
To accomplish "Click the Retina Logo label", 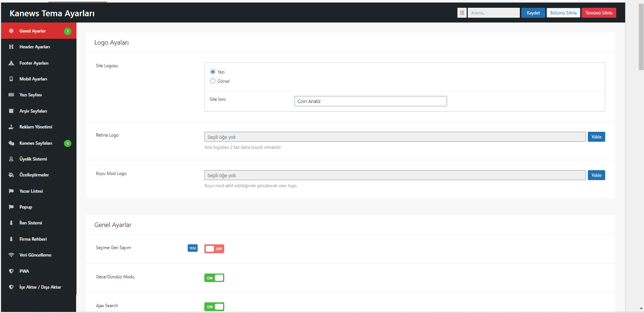I will [x=107, y=135].
